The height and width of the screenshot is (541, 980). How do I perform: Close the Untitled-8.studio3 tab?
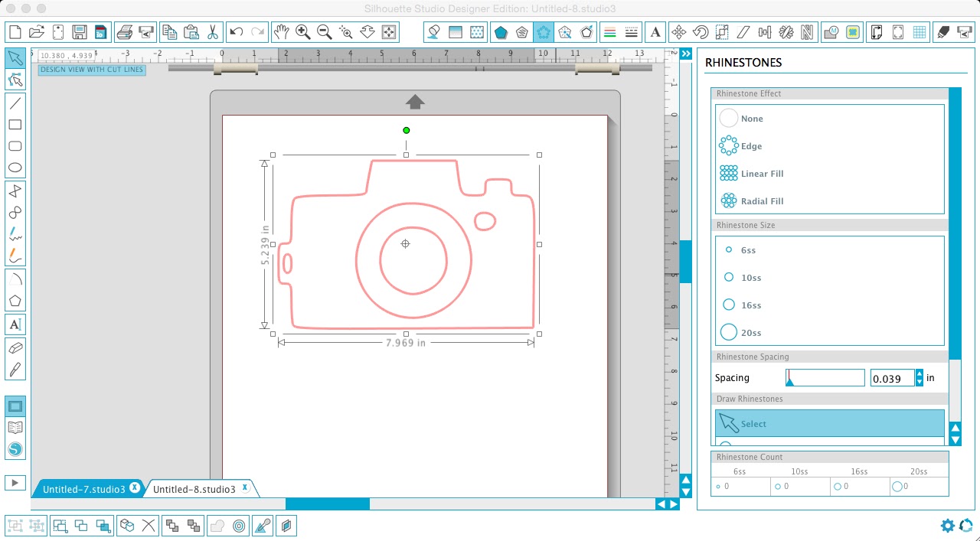[245, 487]
